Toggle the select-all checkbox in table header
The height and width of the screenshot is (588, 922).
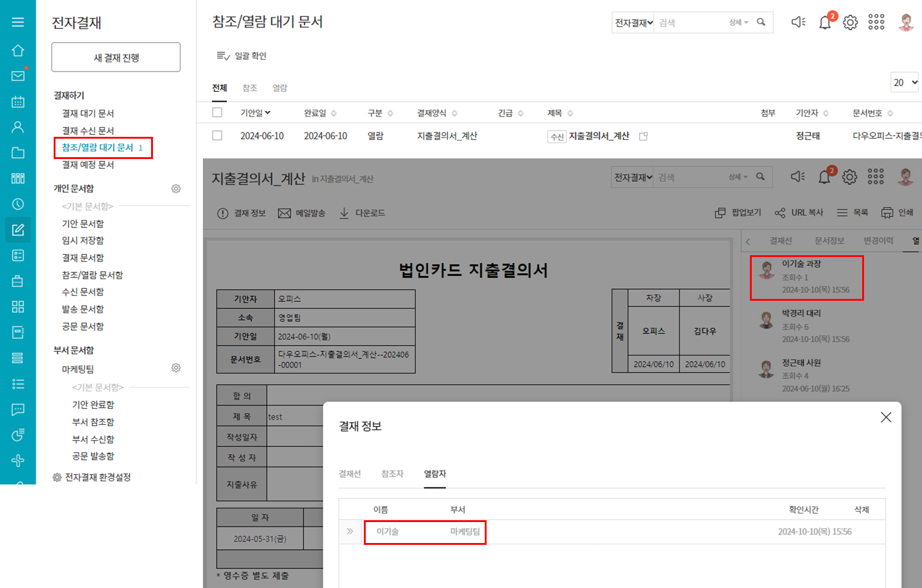(217, 113)
